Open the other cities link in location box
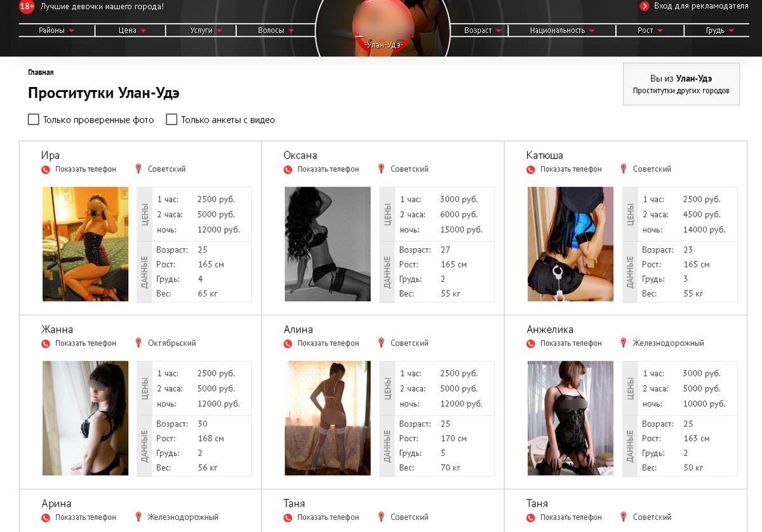Image resolution: width=762 pixels, height=532 pixels. 681,91
